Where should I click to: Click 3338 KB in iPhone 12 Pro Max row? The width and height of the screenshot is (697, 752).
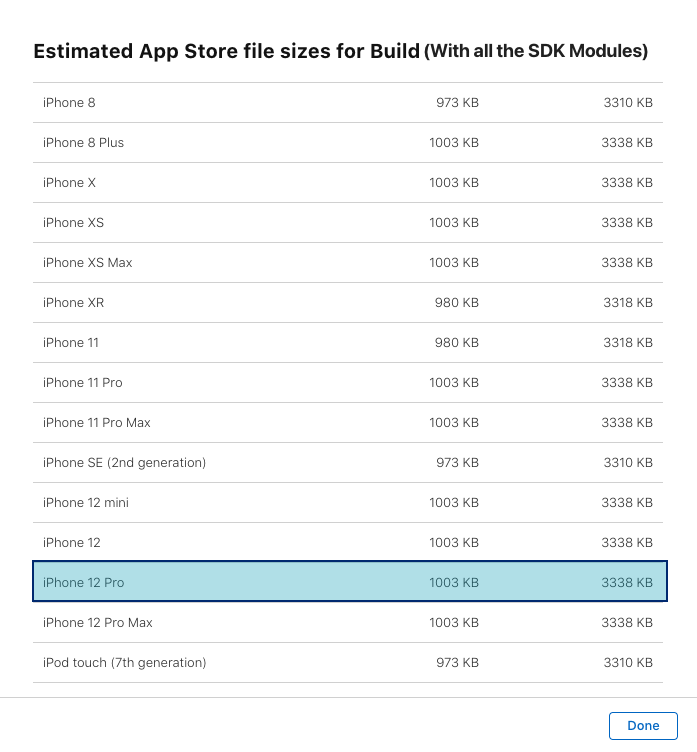(x=627, y=623)
